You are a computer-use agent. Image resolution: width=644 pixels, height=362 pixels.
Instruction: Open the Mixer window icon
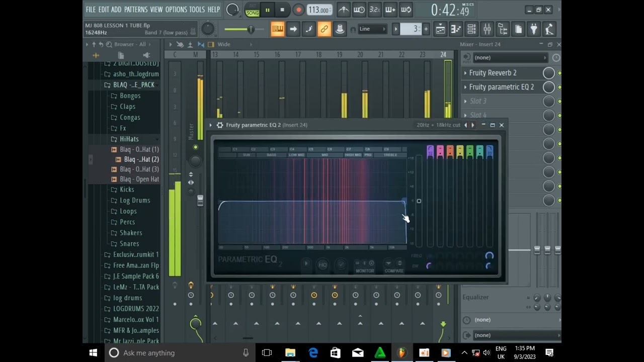(x=487, y=29)
